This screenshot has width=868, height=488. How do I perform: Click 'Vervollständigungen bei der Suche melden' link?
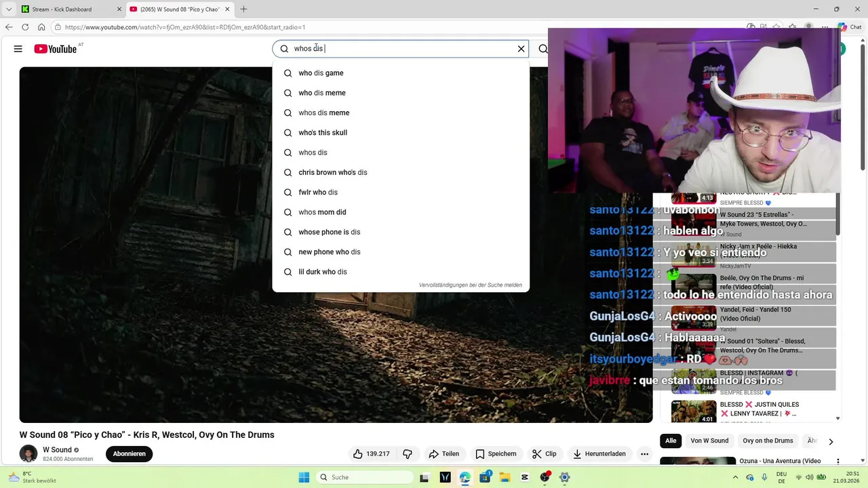coord(470,285)
